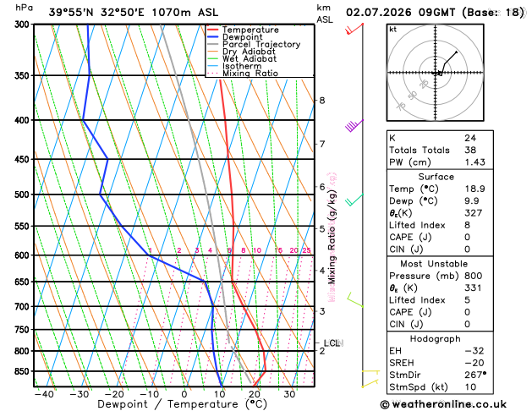Click the hodograph circle plot

436,73
